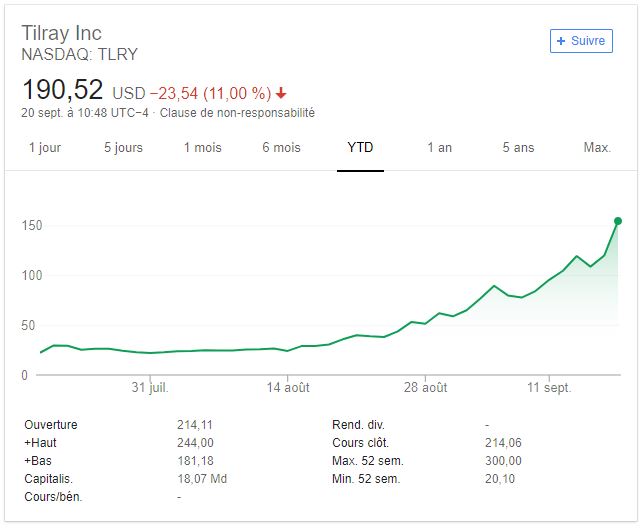Select the 1 jour tab
Screen dimensions: 643x531
(45, 147)
